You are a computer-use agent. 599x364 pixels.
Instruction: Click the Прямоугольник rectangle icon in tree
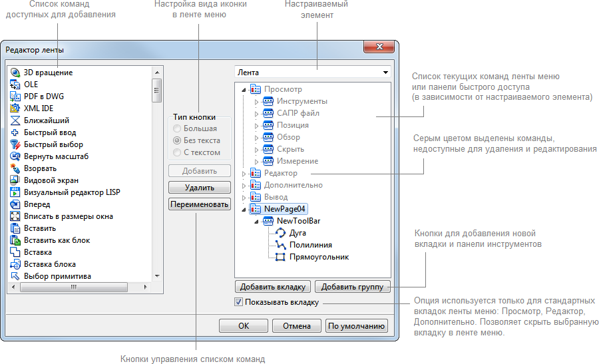click(280, 257)
